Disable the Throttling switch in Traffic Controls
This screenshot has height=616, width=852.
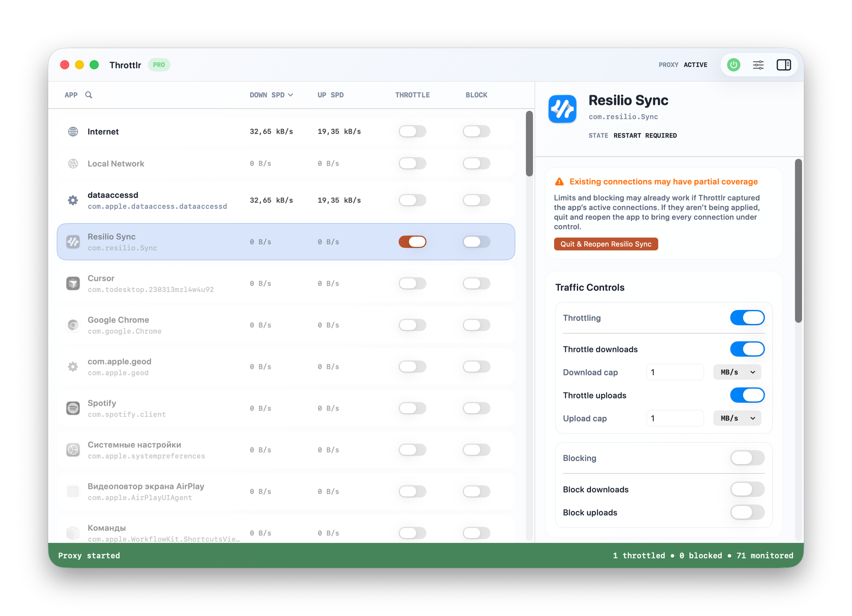click(747, 318)
